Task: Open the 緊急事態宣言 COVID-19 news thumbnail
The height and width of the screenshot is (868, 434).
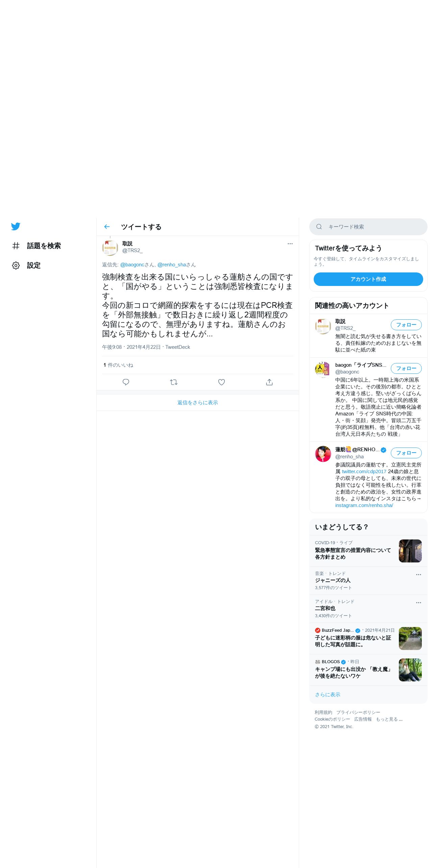Action: point(410,551)
